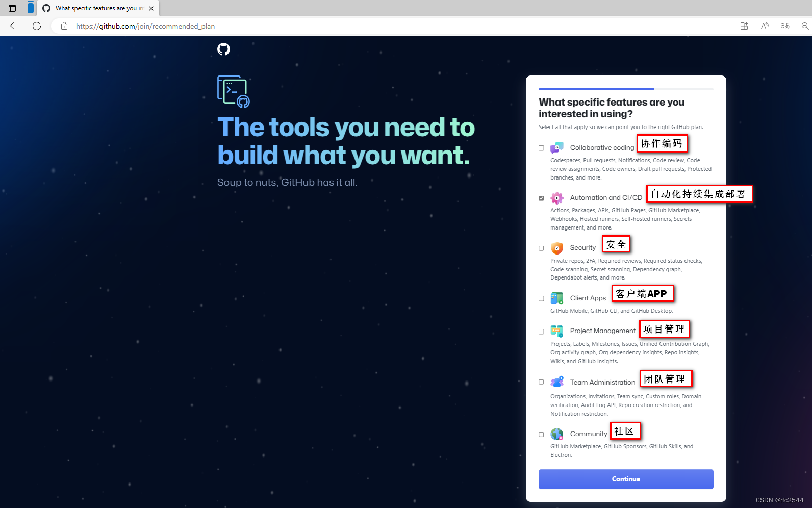Click the zoom magnifier icon in address bar
This screenshot has width=812, height=508.
(x=805, y=26)
